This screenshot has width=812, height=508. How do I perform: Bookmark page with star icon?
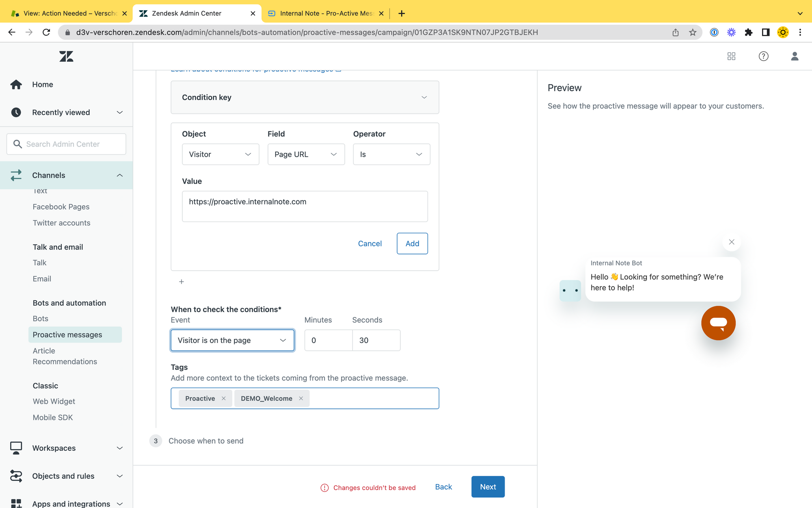(693, 33)
